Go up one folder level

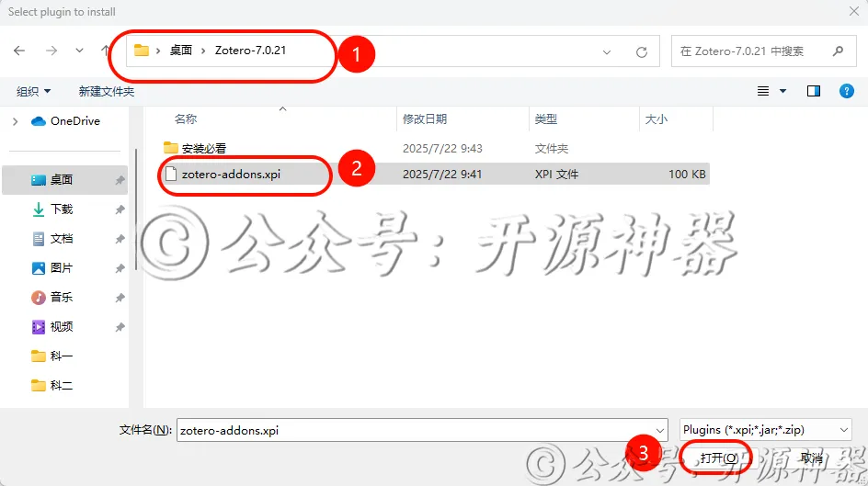click(105, 51)
